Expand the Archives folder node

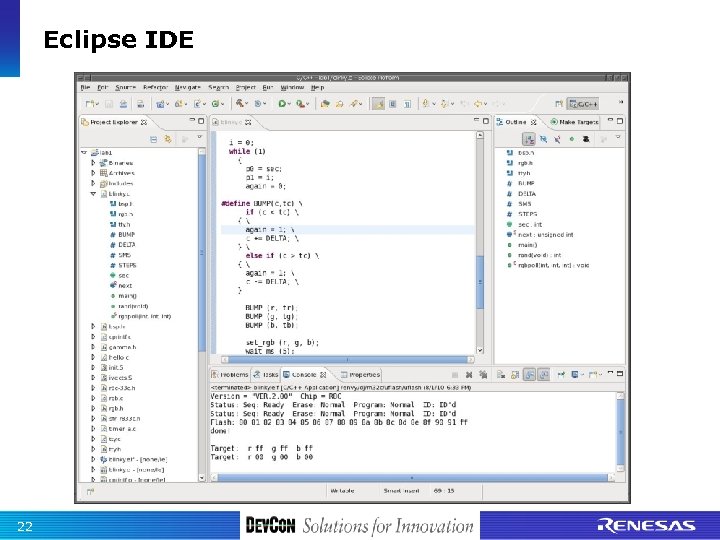pyautogui.click(x=93, y=173)
